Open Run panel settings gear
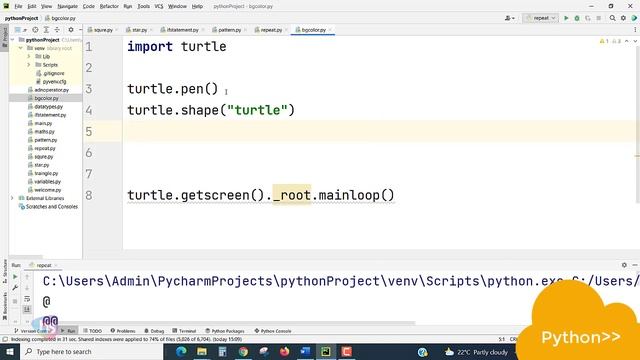The width and height of the screenshot is (640, 360). tap(624, 265)
